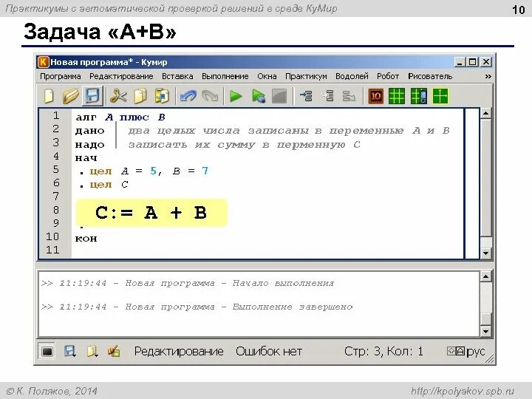This screenshot has width=532, height=399.
Task: Click the clear output brush icon in status bar
Action: (114, 352)
